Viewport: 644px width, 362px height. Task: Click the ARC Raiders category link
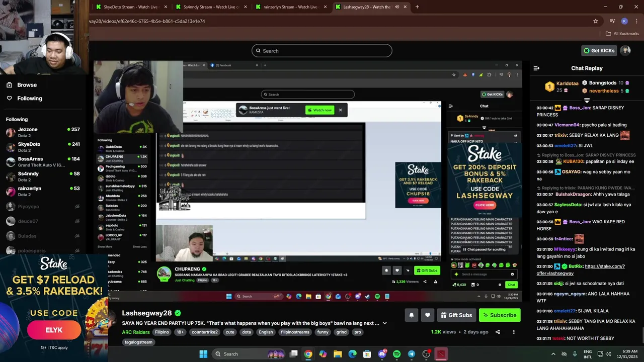[x=136, y=332]
